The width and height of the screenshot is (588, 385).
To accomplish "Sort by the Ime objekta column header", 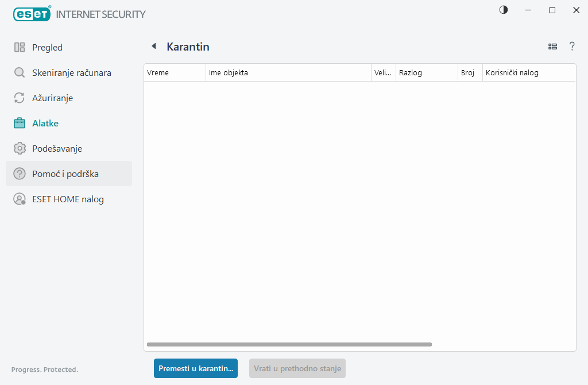I will coord(288,73).
